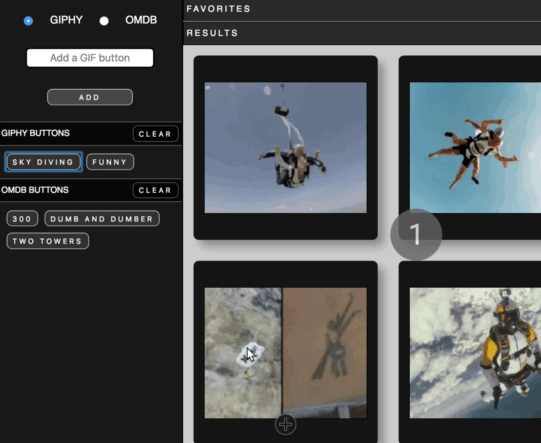This screenshot has height=443, width=541.
Task: Click the 300 movie button
Action: [x=22, y=219]
